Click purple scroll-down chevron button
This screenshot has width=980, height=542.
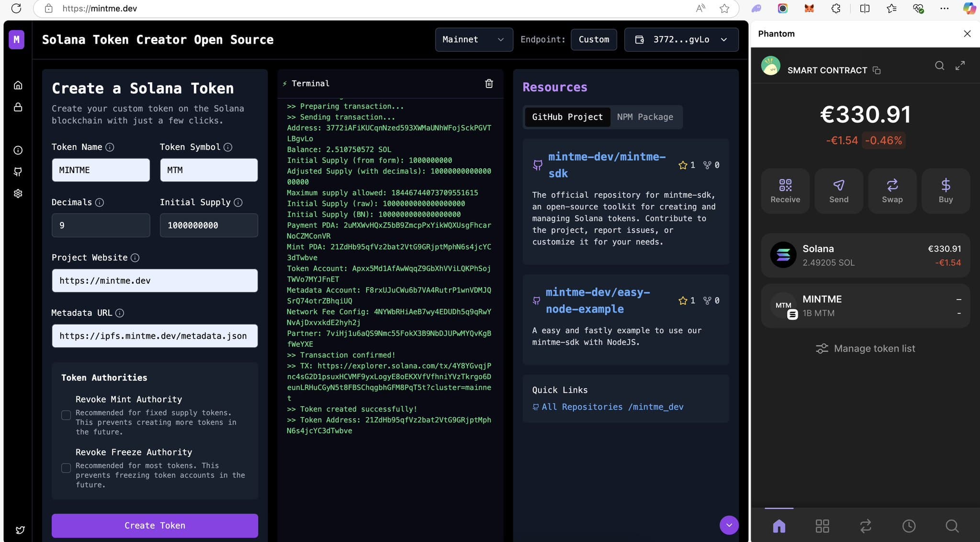click(x=729, y=525)
